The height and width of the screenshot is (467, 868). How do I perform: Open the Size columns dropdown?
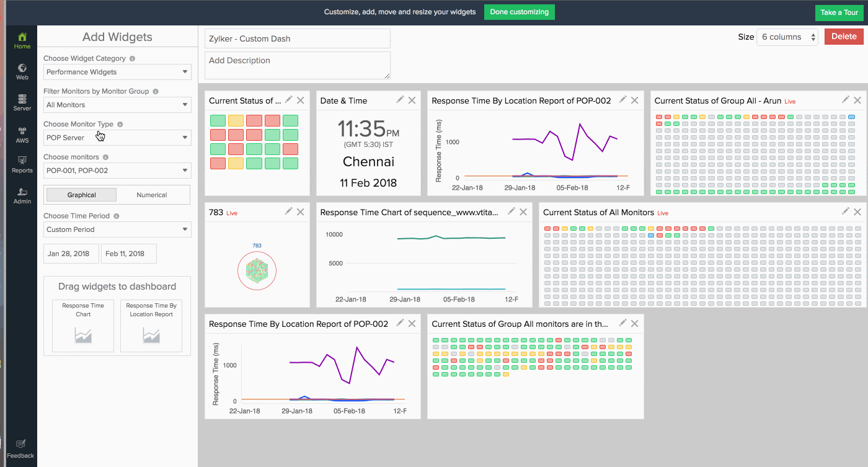(787, 37)
